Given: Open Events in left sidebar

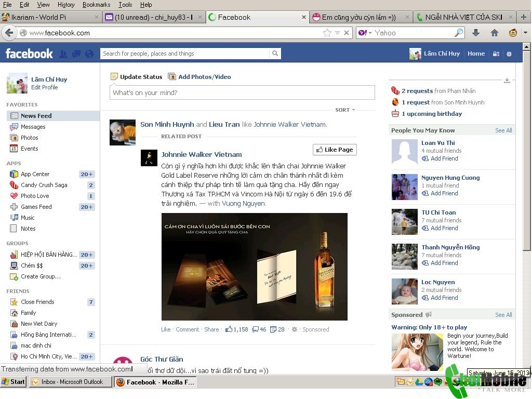Looking at the screenshot, I should 29,149.
